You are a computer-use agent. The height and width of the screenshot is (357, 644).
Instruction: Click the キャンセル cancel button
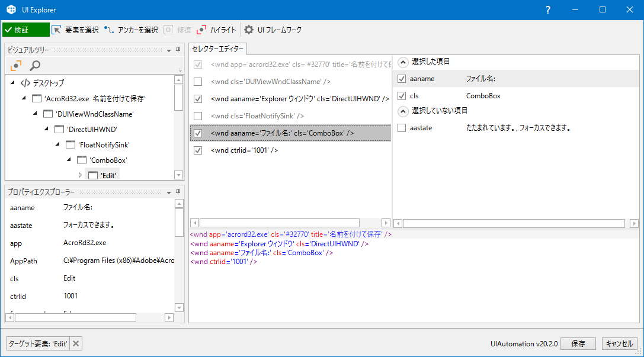click(619, 343)
